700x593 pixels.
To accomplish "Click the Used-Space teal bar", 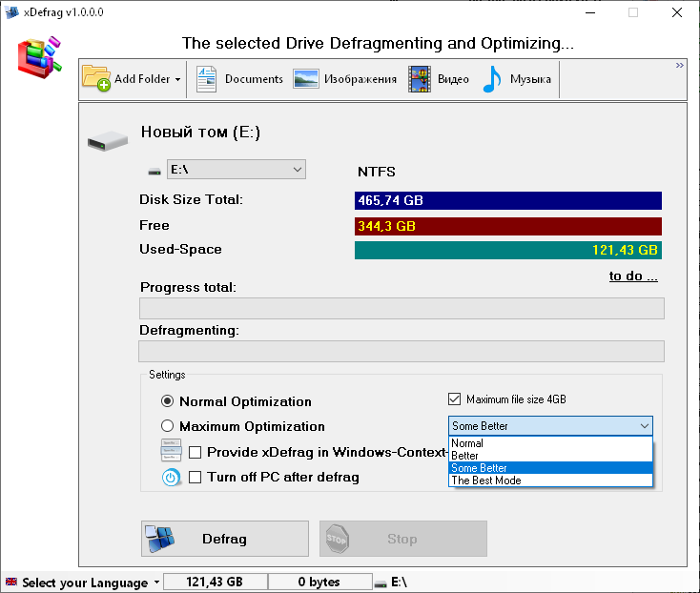I will [508, 251].
